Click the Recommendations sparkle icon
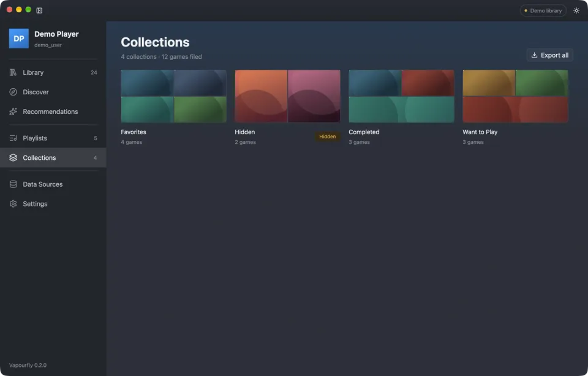The height and width of the screenshot is (376, 588). point(13,111)
